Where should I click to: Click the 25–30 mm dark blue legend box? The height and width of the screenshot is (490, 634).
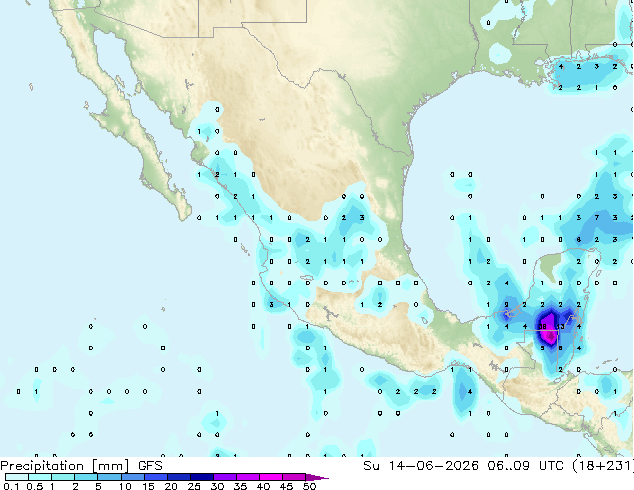(x=201, y=477)
